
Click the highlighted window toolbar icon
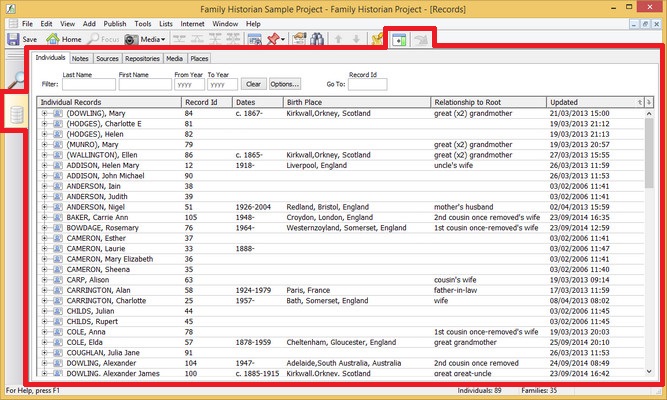(x=399, y=40)
